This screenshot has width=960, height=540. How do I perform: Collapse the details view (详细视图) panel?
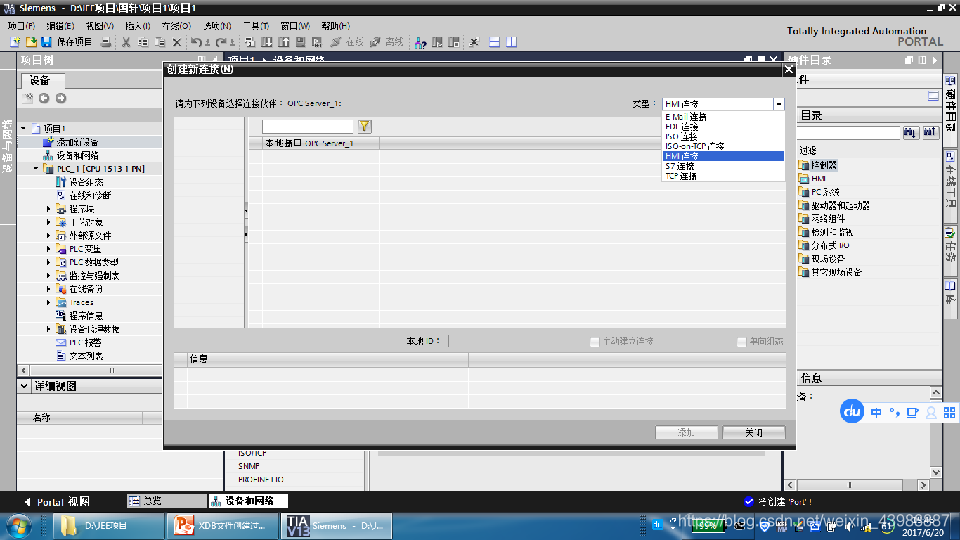pyautogui.click(x=24, y=386)
